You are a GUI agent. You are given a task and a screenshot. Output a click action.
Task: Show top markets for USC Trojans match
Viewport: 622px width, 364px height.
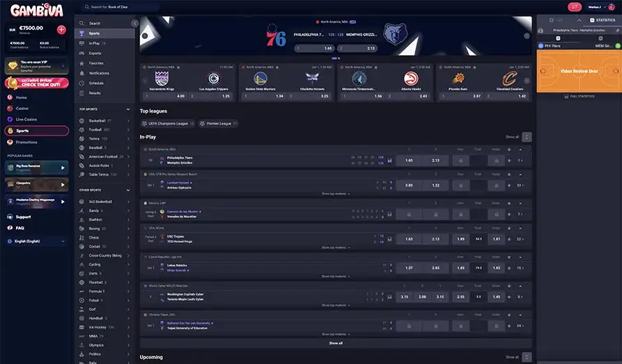click(336, 248)
